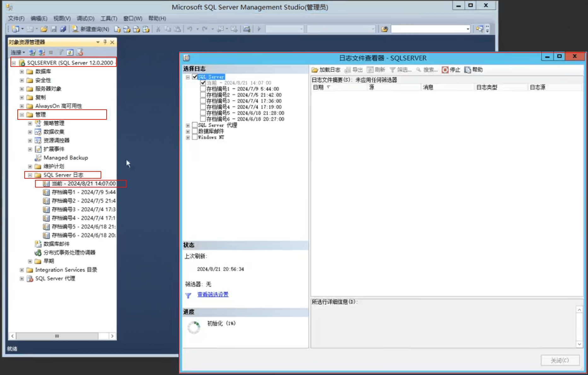
Task: Open the Connect (连接) dropdown in Object Explorer
Action: [18, 52]
